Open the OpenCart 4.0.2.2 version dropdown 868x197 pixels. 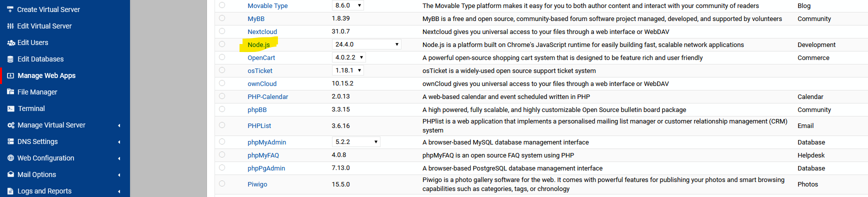click(x=349, y=57)
